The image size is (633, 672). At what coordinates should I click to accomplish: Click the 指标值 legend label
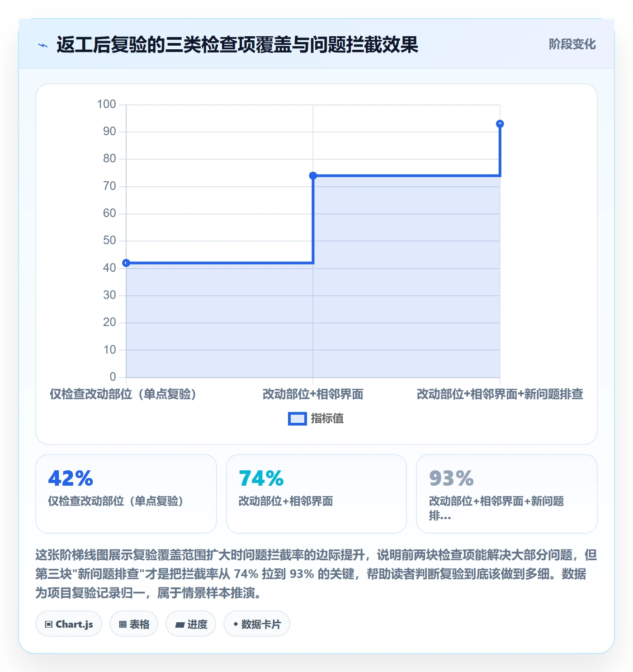point(327,419)
